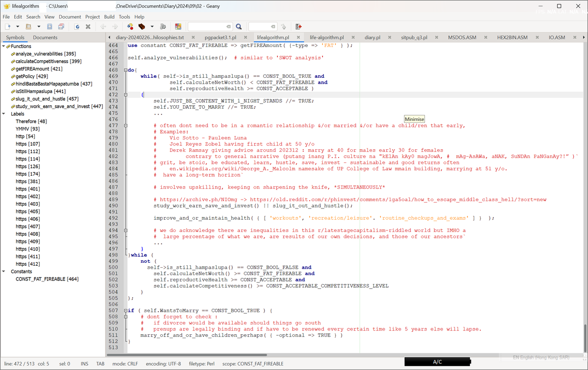This screenshot has width=588, height=370.
Task: Open the Search menu
Action: pos(33,17)
